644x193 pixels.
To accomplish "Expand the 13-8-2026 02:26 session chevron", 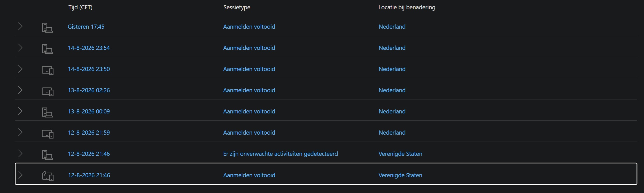I will click(20, 90).
